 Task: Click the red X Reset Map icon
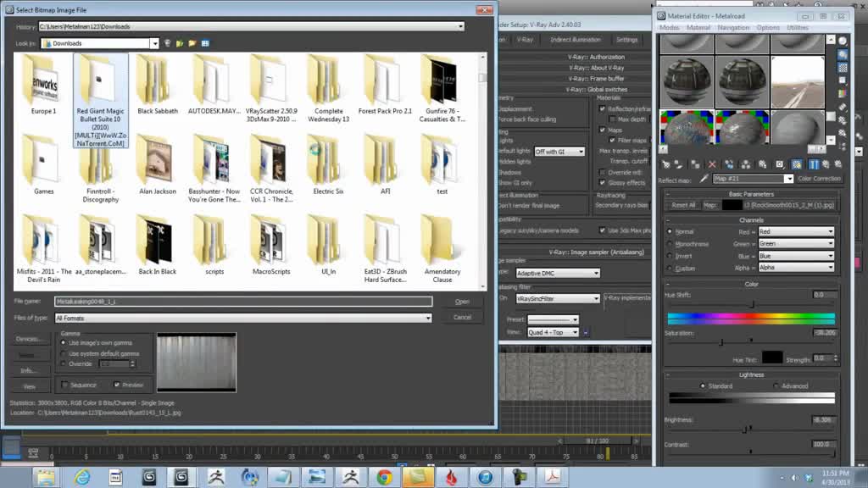[712, 164]
